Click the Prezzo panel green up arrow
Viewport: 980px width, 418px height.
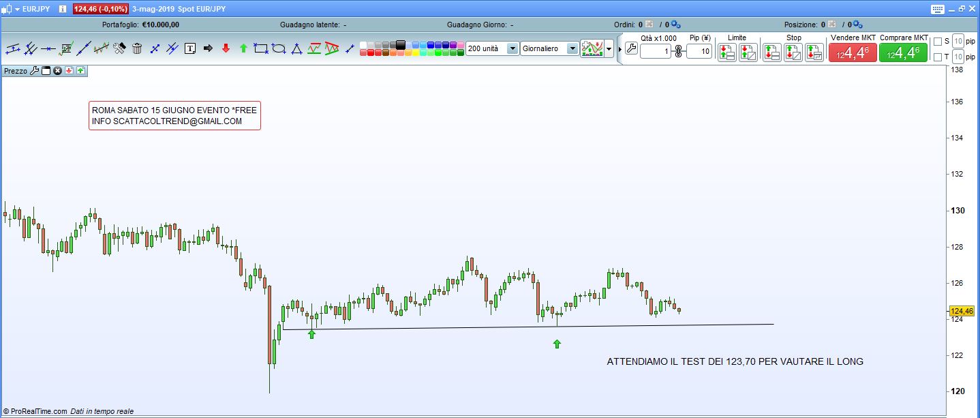[x=80, y=70]
